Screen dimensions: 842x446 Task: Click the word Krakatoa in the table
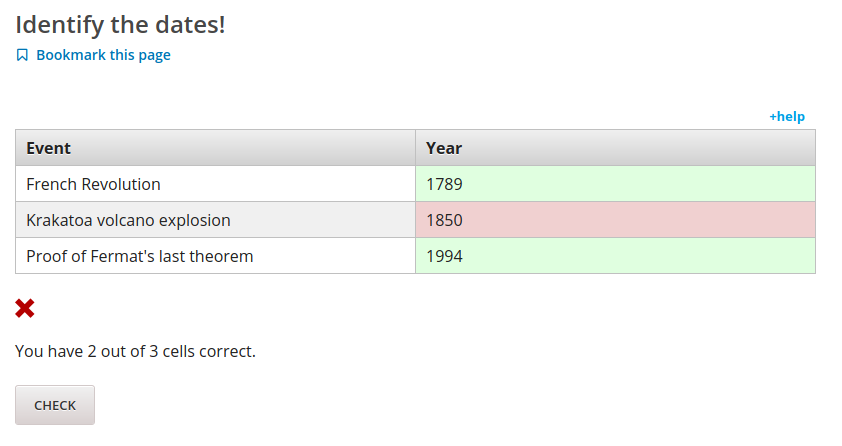click(60, 220)
